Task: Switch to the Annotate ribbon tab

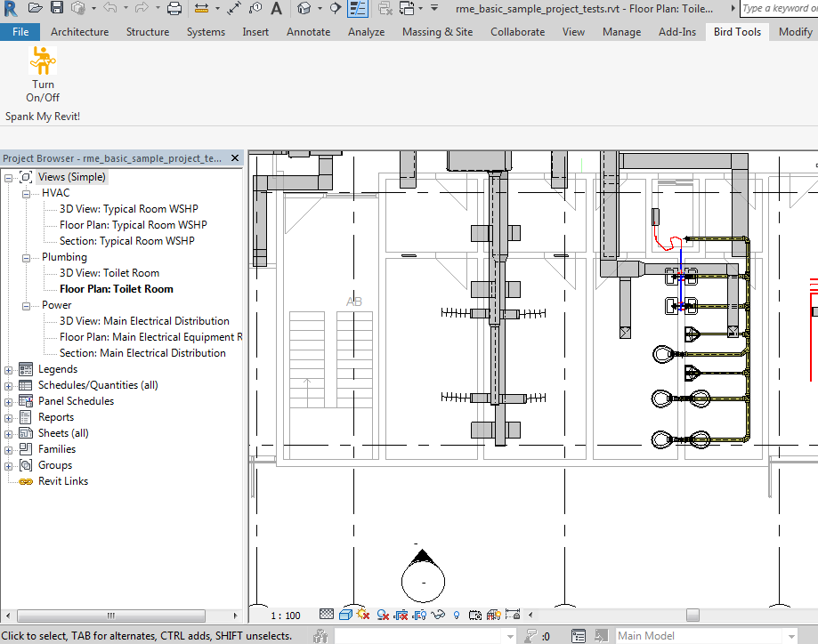Action: click(308, 32)
